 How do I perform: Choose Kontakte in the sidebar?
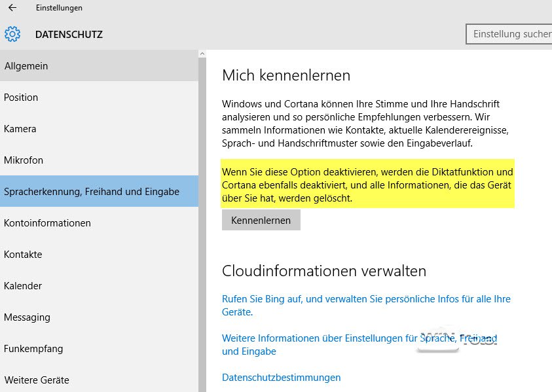point(98,255)
